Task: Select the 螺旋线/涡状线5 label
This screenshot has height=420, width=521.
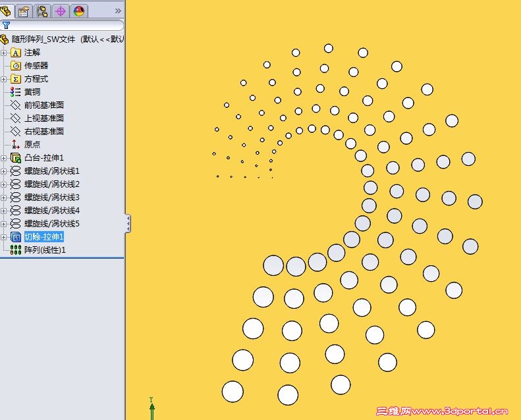Action: click(x=52, y=224)
